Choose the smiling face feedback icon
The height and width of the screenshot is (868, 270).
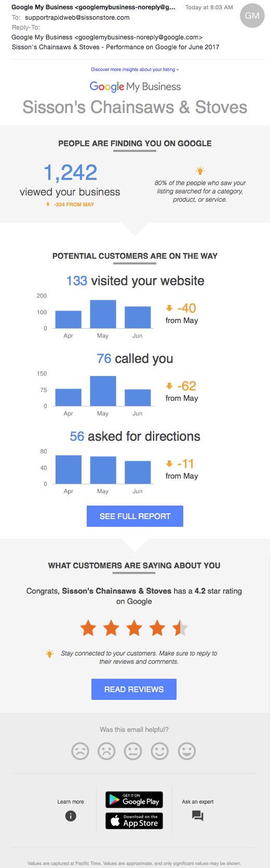tap(160, 751)
